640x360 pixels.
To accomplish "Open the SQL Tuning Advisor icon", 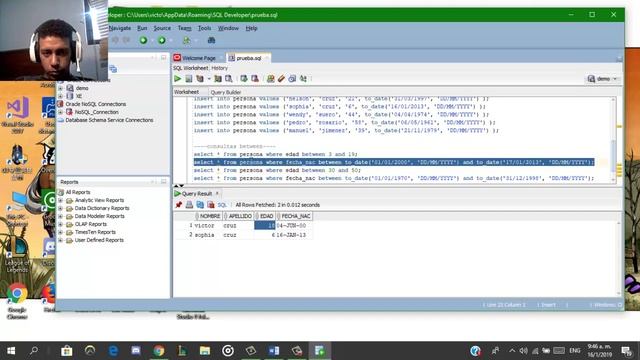I will [x=229, y=79].
